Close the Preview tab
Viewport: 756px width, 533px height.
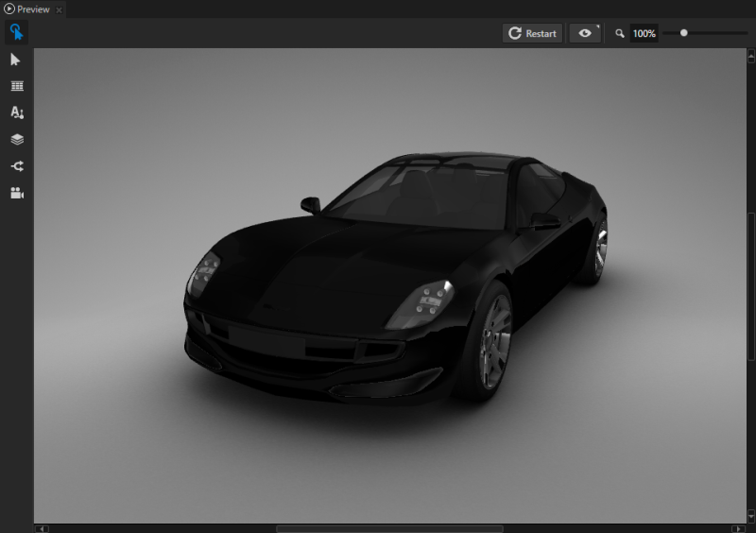pos(59,9)
